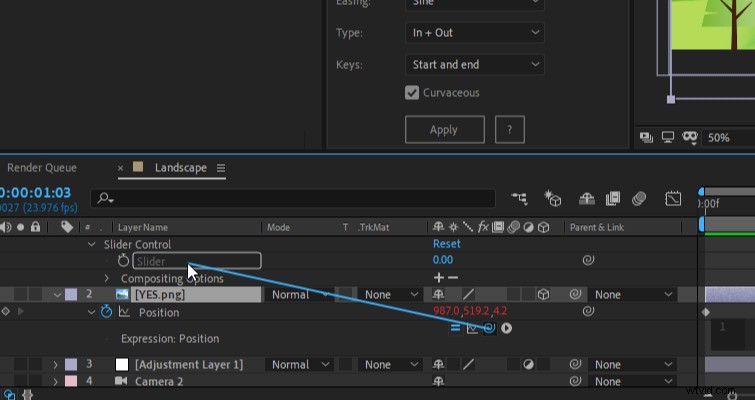This screenshot has height=400, width=755.
Task: Open Mode dropdown for Adjustment Layer 1
Action: (299, 364)
